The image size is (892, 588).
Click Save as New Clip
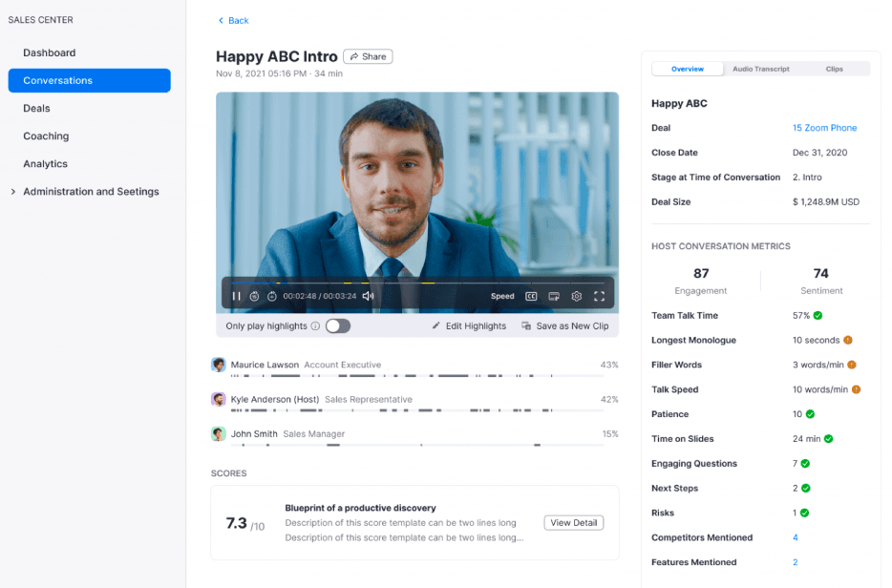click(565, 326)
